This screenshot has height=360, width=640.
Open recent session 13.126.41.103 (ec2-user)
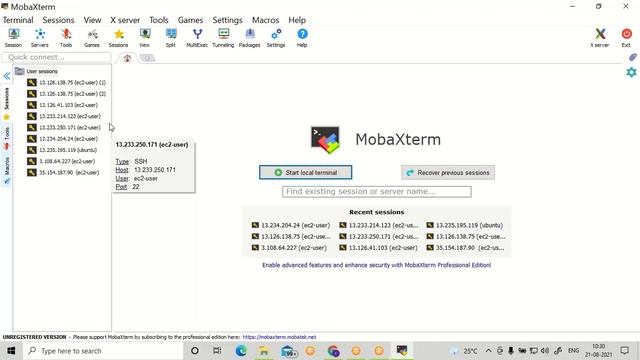tap(378, 248)
